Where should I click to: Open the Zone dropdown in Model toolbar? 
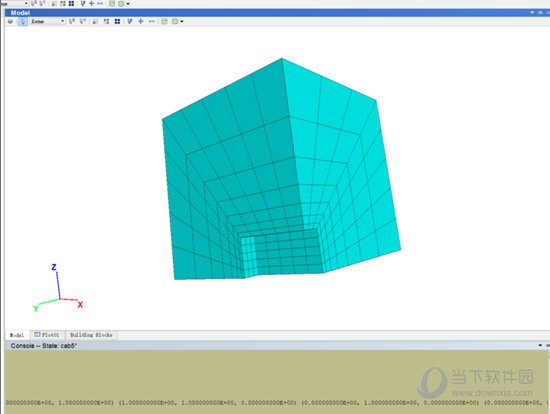47,21
